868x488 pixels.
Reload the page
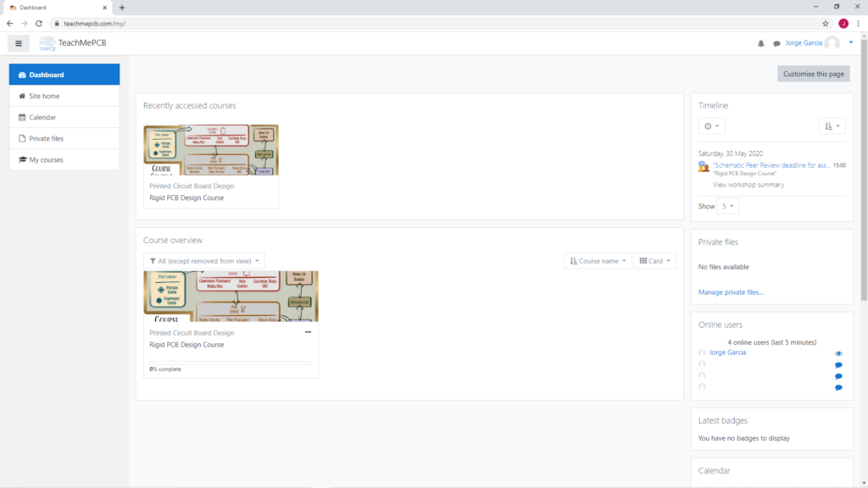tap(39, 23)
